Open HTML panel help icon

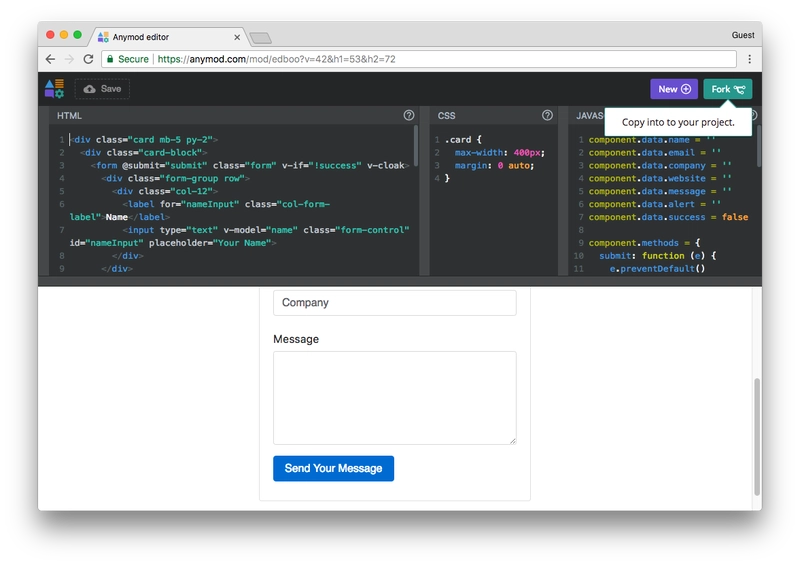click(409, 115)
